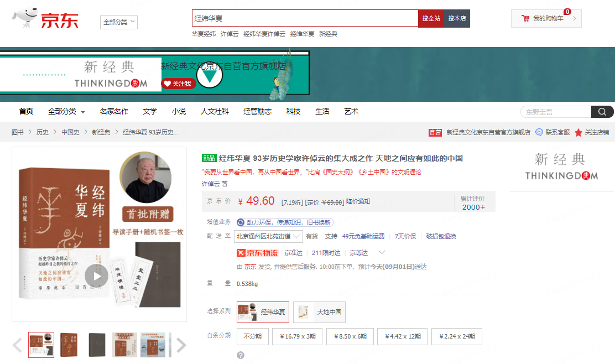This screenshot has width=615, height=364.
Task: Click the round down-arrow banner icon
Action: coord(210,75)
